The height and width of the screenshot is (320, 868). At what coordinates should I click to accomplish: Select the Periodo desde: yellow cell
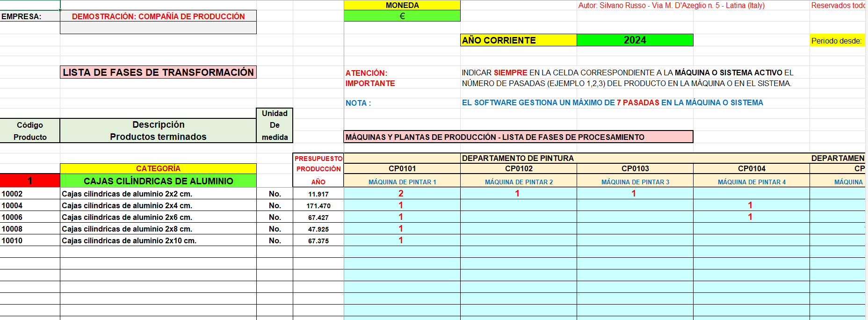[x=837, y=41]
